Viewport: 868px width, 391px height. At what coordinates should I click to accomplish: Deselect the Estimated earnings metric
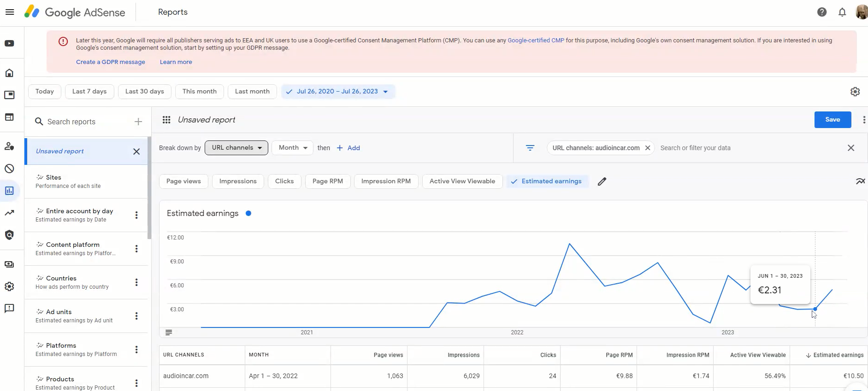click(x=548, y=181)
